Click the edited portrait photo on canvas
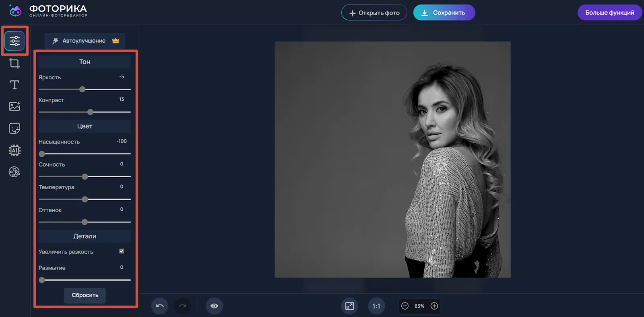 (x=392, y=160)
